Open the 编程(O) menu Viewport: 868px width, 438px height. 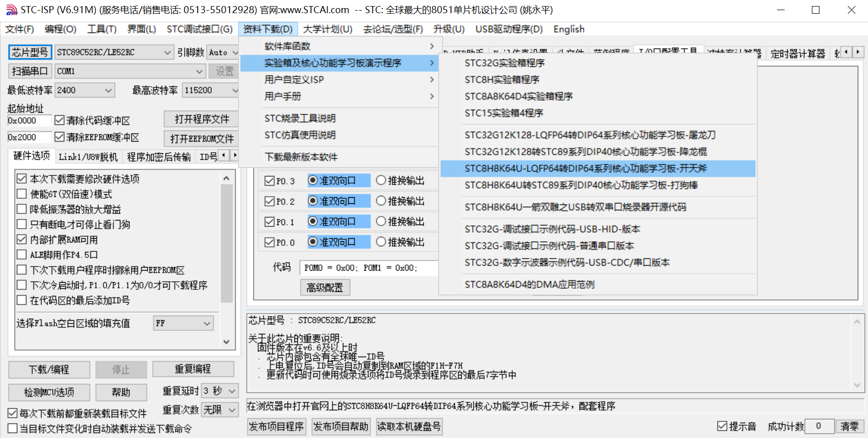click(x=61, y=29)
